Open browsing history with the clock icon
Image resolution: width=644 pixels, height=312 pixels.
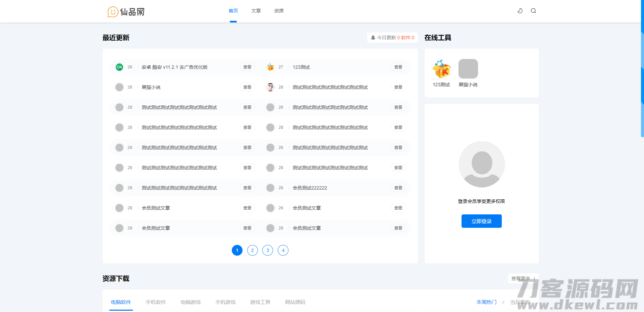pyautogui.click(x=520, y=11)
